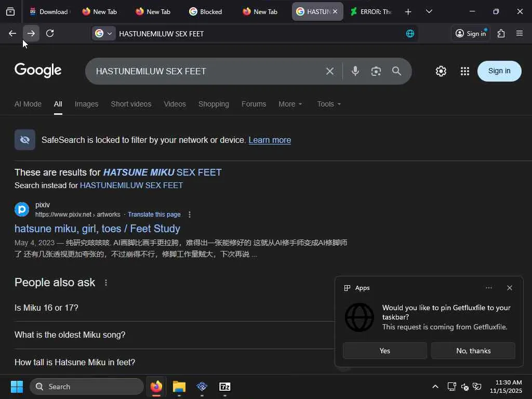Expand 'How tall is Hatsune Miku in feet?'
The height and width of the screenshot is (399, 532).
pos(175,362)
